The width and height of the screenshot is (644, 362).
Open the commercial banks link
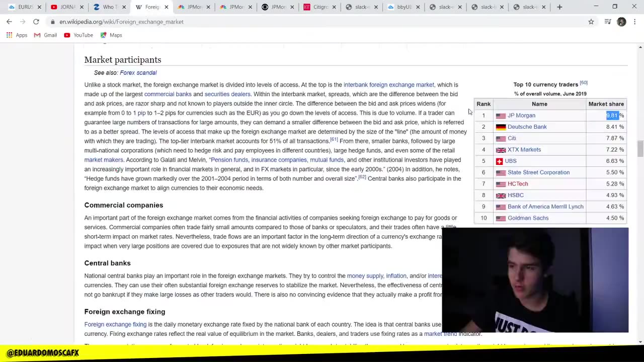pos(168,94)
